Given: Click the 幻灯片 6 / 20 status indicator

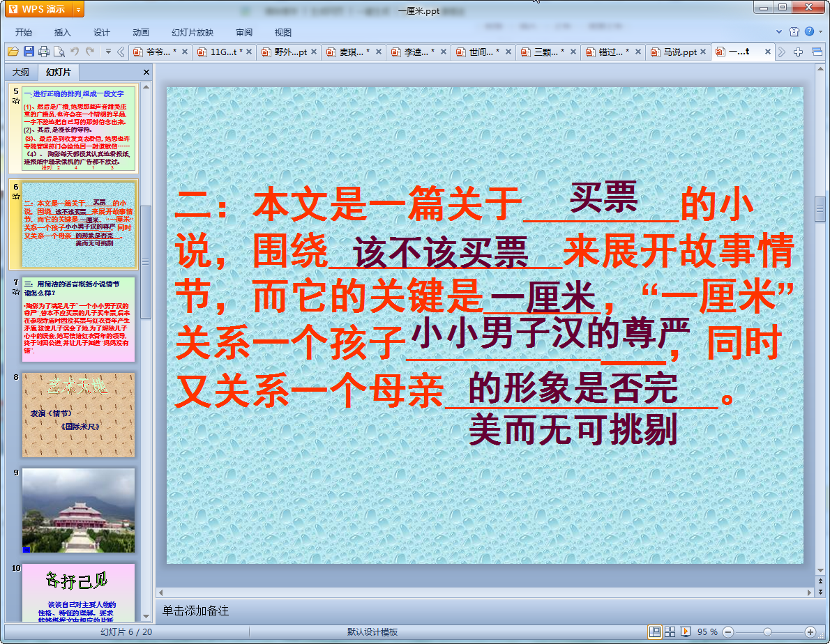Looking at the screenshot, I should click(126, 632).
